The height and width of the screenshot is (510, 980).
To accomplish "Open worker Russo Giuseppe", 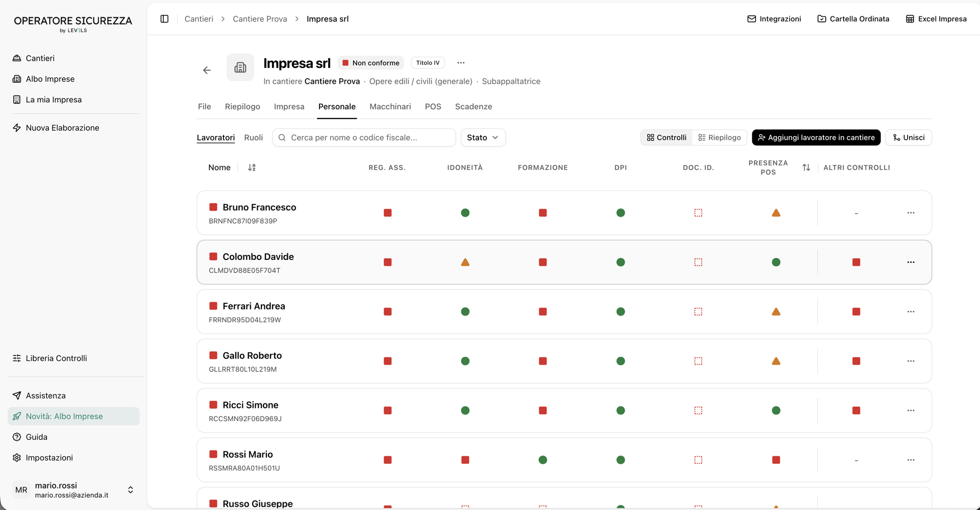I will tap(258, 503).
